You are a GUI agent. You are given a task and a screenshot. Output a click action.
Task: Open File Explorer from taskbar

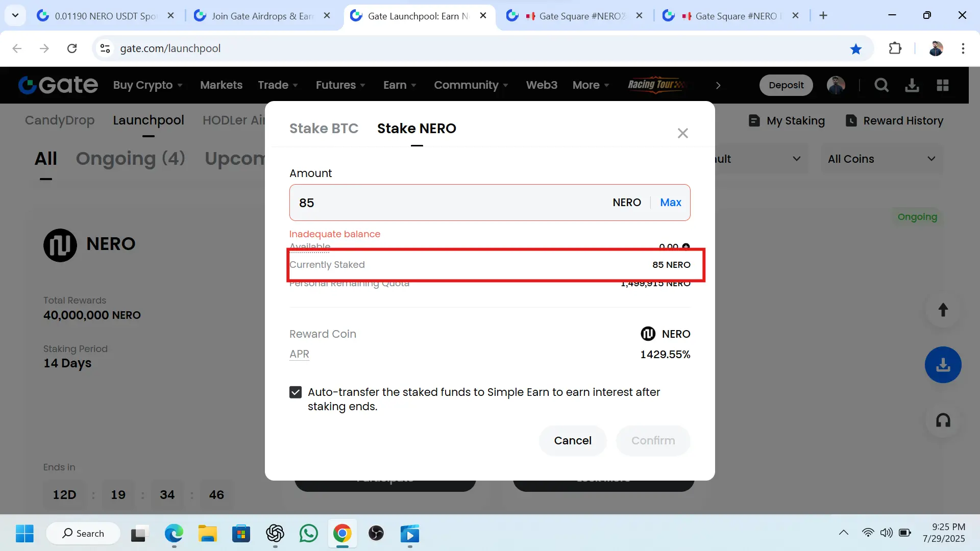click(208, 534)
